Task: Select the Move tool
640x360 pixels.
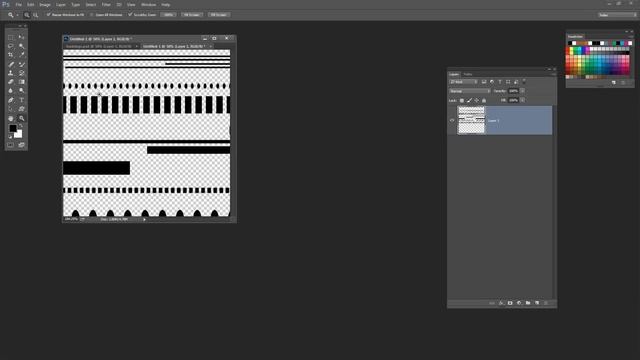Action: [x=22, y=37]
